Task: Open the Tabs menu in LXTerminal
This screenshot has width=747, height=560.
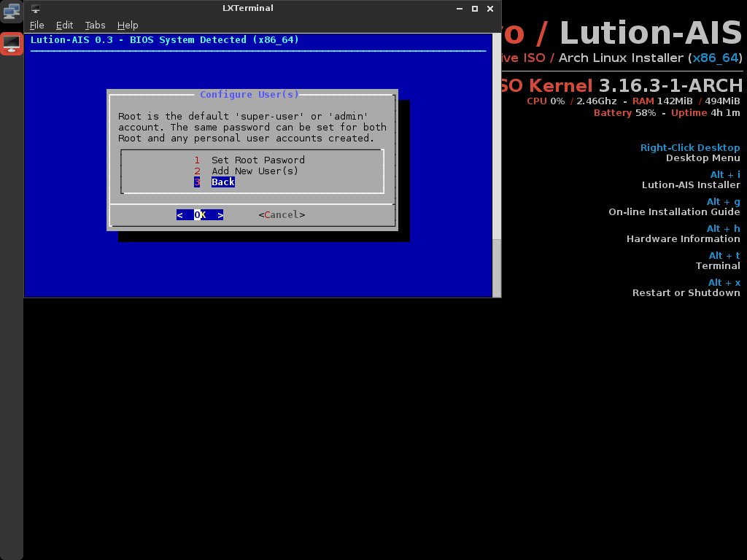Action: pyautogui.click(x=95, y=26)
